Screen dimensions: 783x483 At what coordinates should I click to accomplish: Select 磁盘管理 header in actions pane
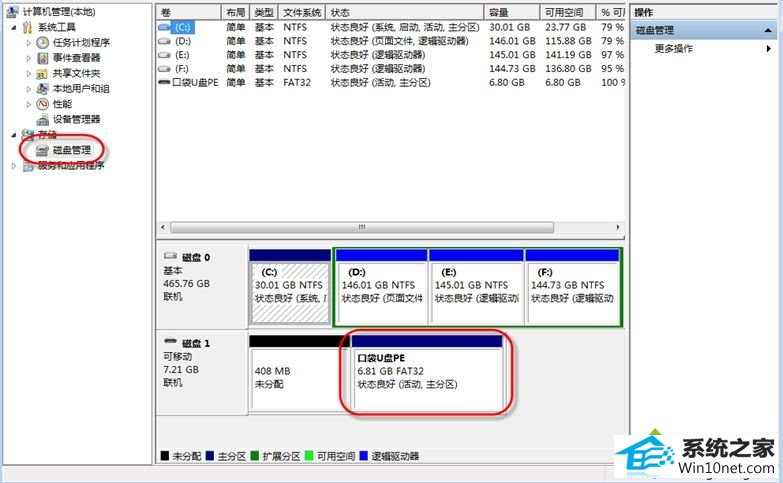click(703, 30)
